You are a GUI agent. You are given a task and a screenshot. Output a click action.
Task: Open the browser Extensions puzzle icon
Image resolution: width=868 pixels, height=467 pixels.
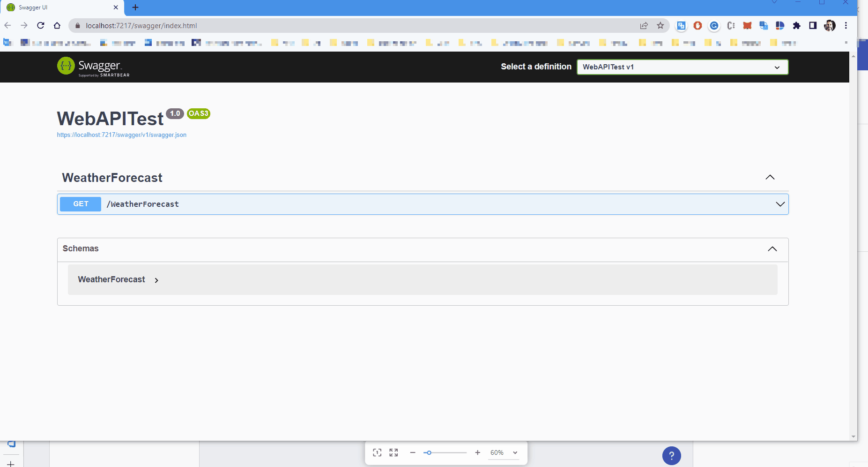pos(796,26)
